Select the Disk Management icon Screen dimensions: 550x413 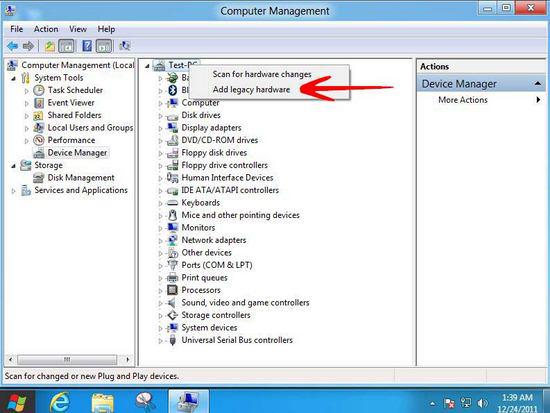point(38,178)
